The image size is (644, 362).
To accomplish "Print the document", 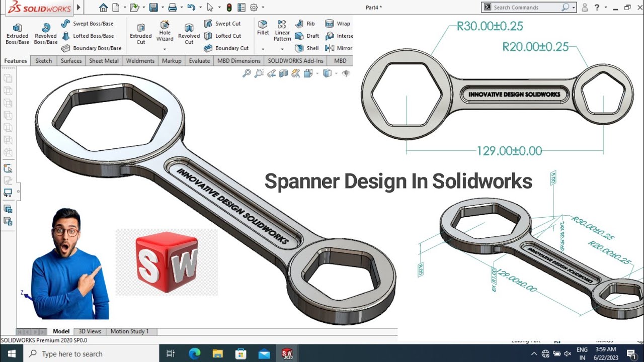I will (173, 8).
